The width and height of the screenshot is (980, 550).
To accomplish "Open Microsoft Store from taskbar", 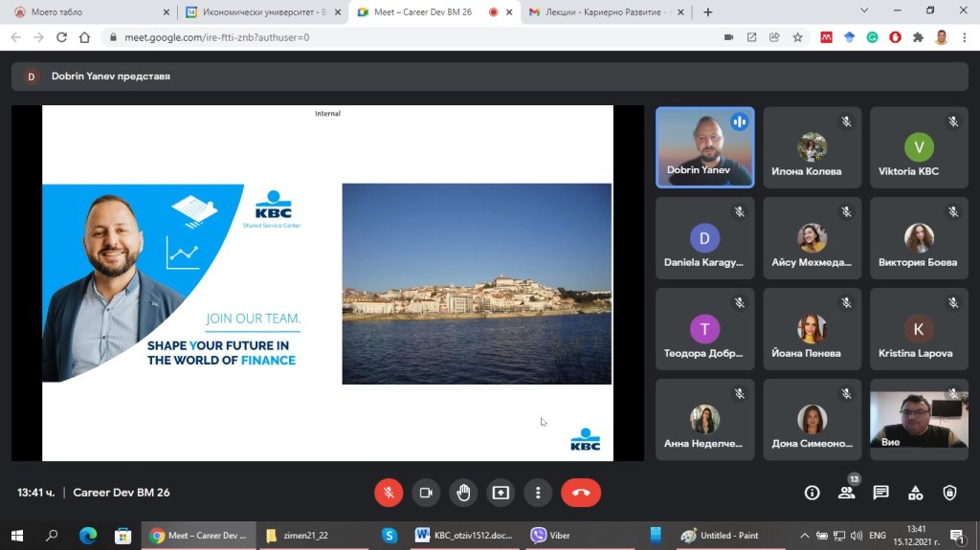I will tap(122, 536).
